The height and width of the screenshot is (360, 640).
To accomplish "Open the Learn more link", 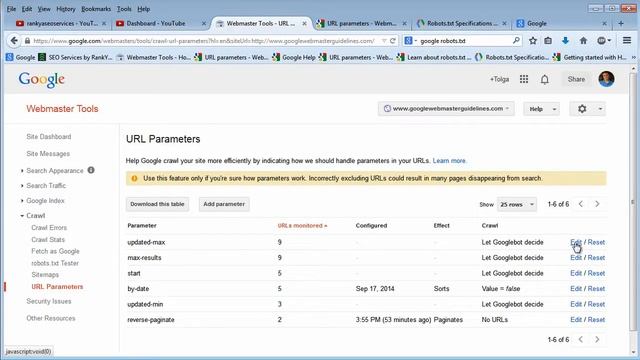I will click(x=449, y=161).
